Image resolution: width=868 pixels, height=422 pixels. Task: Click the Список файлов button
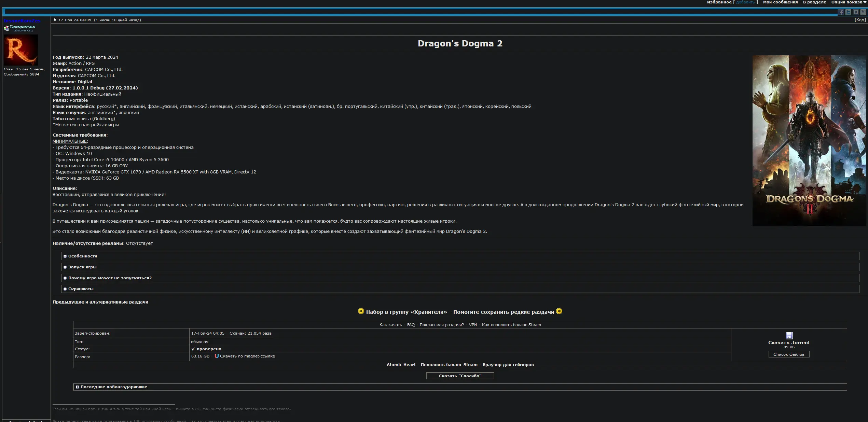point(789,354)
